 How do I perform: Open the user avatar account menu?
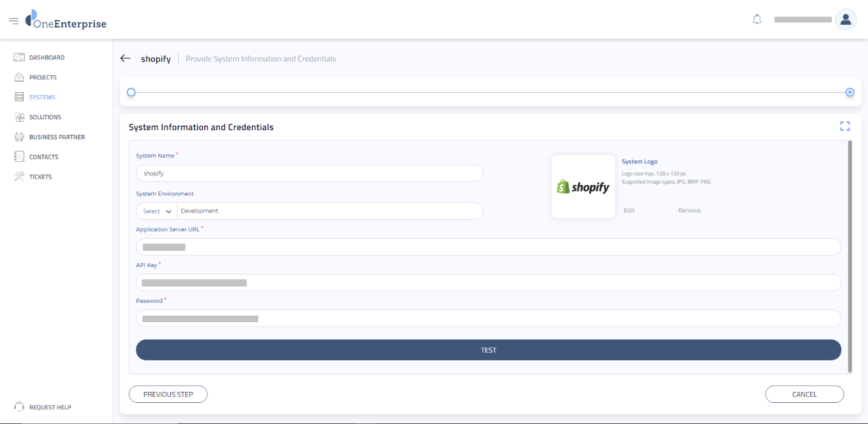pyautogui.click(x=846, y=19)
